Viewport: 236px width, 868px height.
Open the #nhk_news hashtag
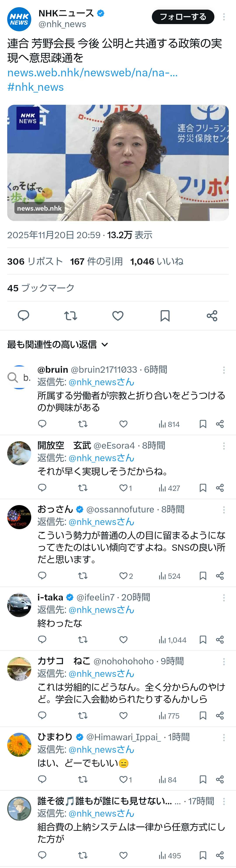coord(35,87)
